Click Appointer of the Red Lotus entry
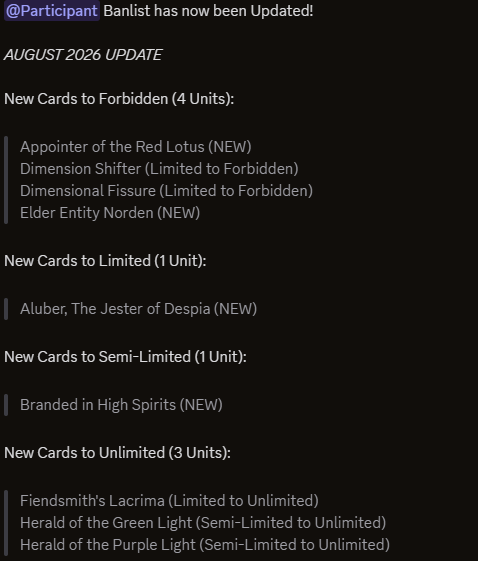 [136, 147]
